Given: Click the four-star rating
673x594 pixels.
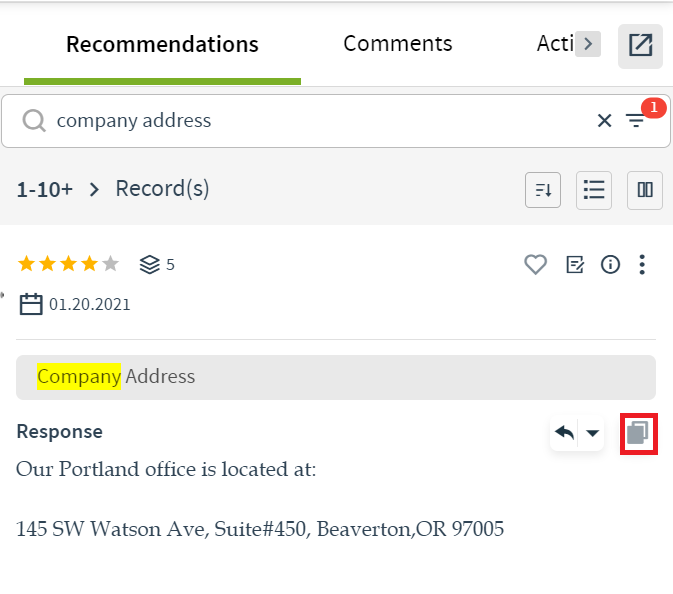Looking at the screenshot, I should click(x=68, y=264).
